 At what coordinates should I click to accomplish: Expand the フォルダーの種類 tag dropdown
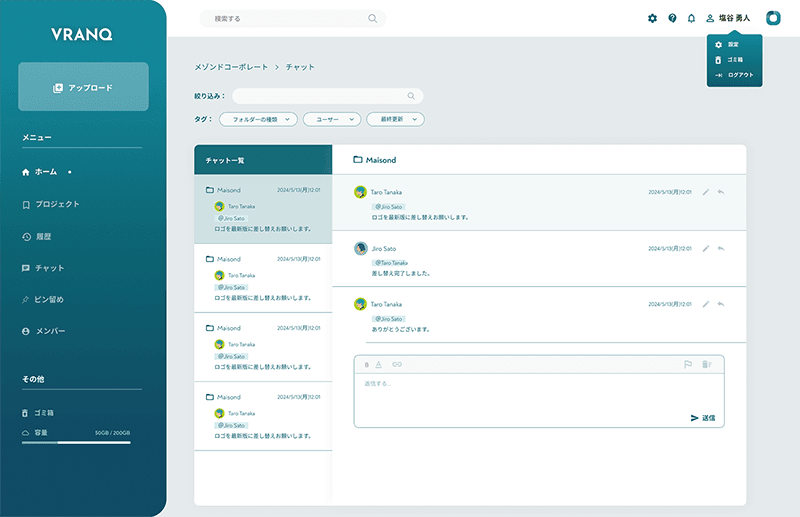pyautogui.click(x=258, y=119)
